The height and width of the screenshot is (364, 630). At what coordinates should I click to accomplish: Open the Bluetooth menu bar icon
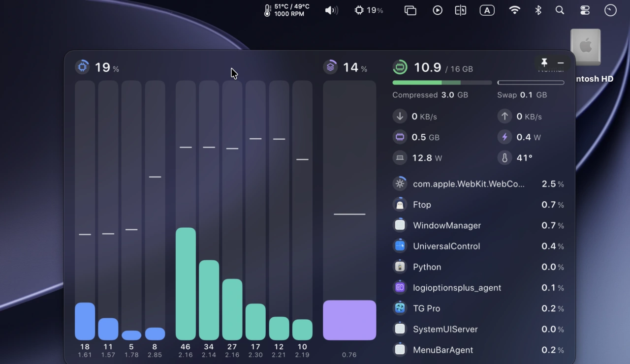(x=538, y=10)
